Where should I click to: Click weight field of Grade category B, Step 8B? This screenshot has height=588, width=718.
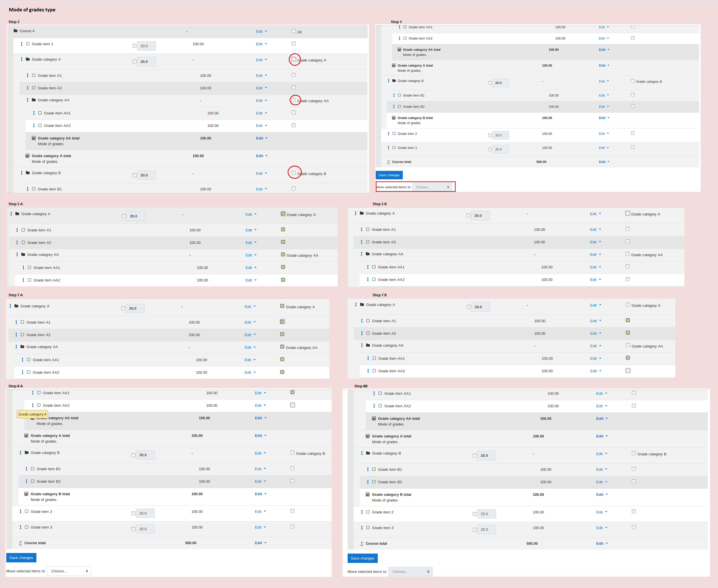click(486, 456)
